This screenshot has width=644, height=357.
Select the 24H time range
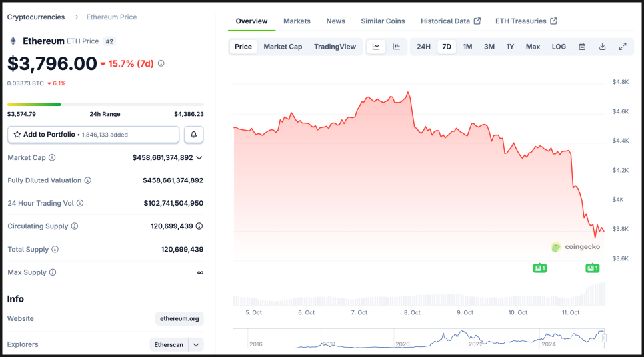point(423,47)
